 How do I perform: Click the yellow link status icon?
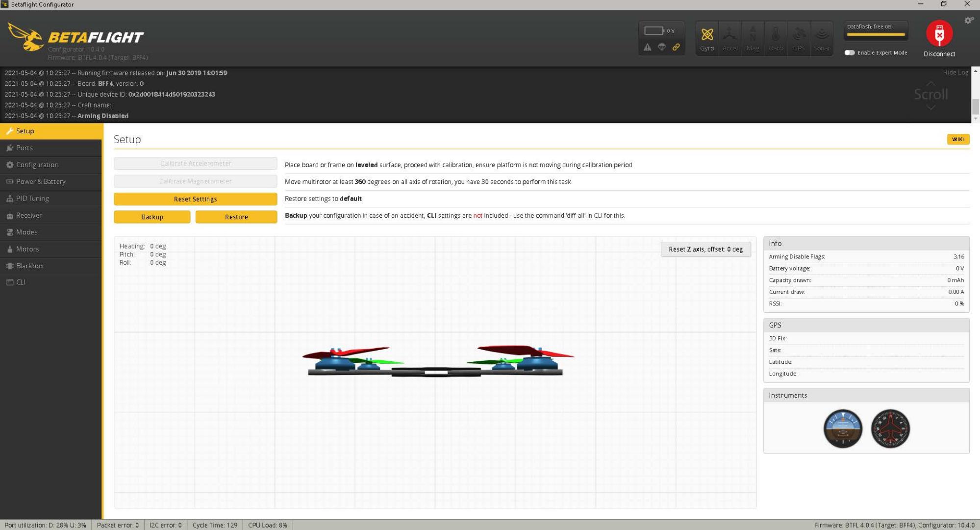pyautogui.click(x=676, y=47)
